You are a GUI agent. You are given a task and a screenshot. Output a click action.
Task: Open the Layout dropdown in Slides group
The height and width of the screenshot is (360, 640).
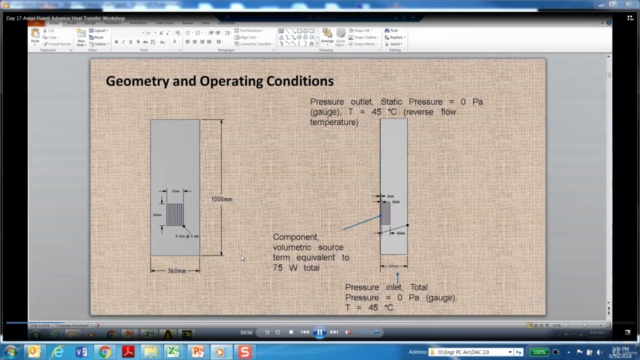pos(98,31)
